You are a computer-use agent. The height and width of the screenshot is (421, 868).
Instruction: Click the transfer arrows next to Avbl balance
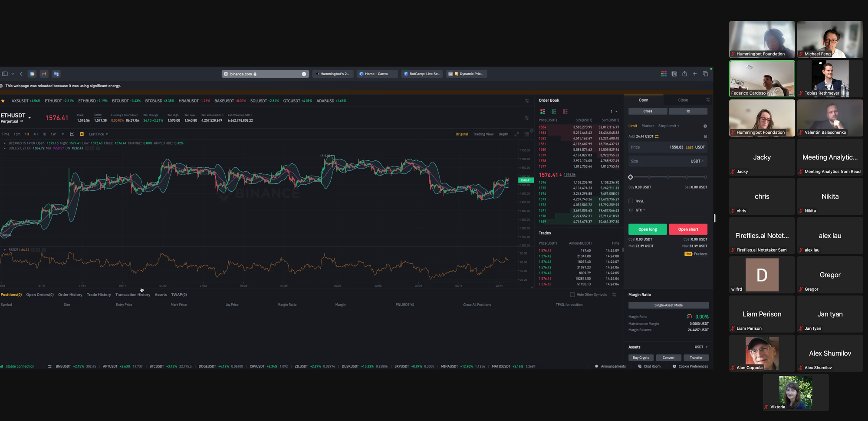pyautogui.click(x=657, y=136)
